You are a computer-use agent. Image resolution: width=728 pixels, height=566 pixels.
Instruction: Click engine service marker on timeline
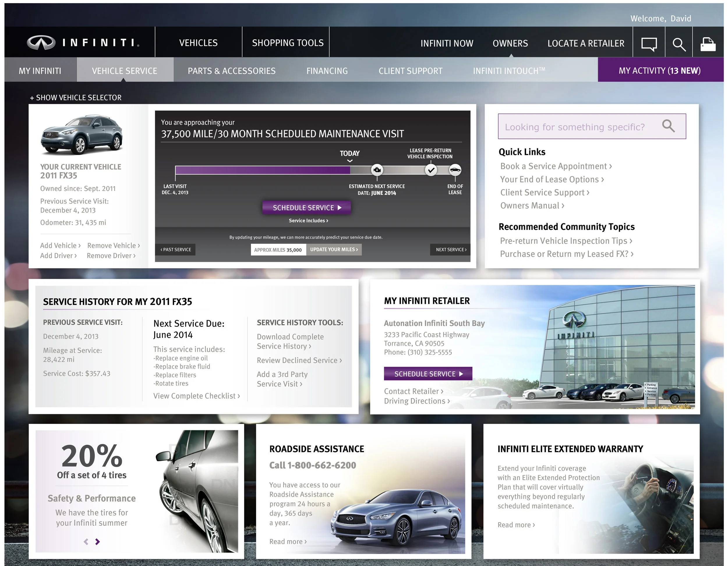tap(377, 170)
